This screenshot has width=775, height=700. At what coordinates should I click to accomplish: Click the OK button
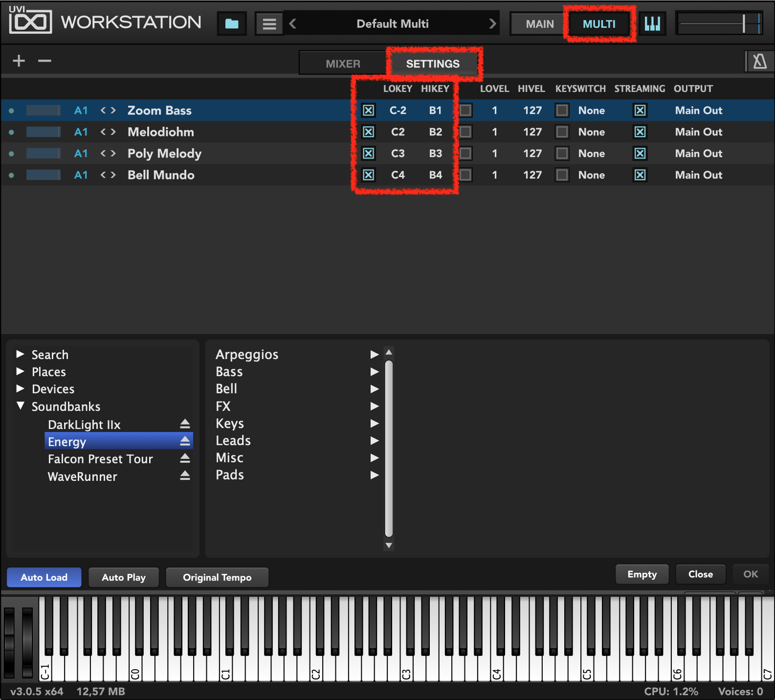(751, 574)
